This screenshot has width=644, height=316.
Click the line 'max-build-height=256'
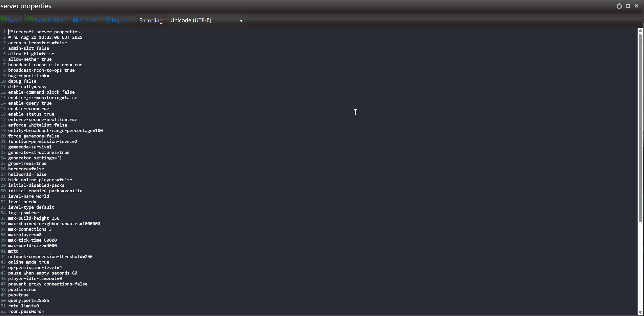click(x=34, y=218)
